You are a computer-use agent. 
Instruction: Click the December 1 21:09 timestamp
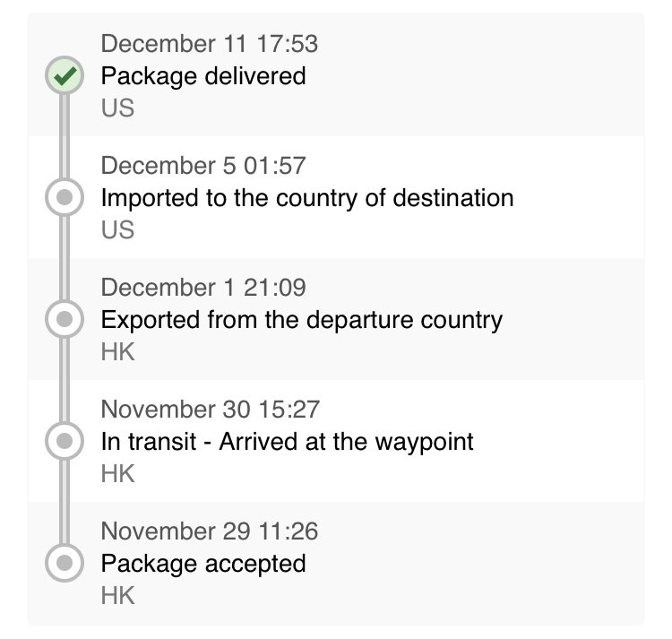pyautogui.click(x=203, y=287)
